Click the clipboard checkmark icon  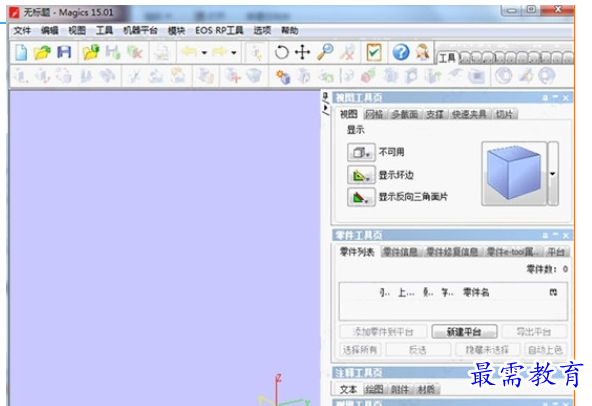pos(374,52)
